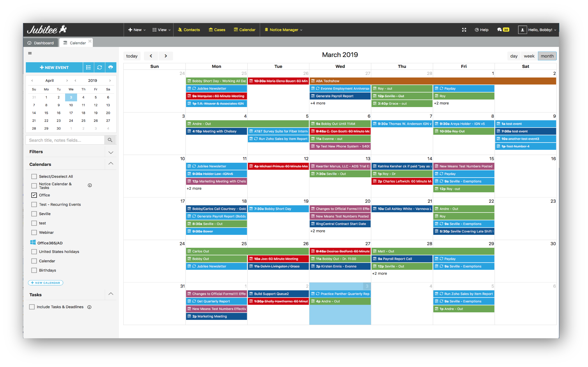Open 'RingCentral Contract Start Date' event
The image size is (588, 367).
[x=340, y=224]
